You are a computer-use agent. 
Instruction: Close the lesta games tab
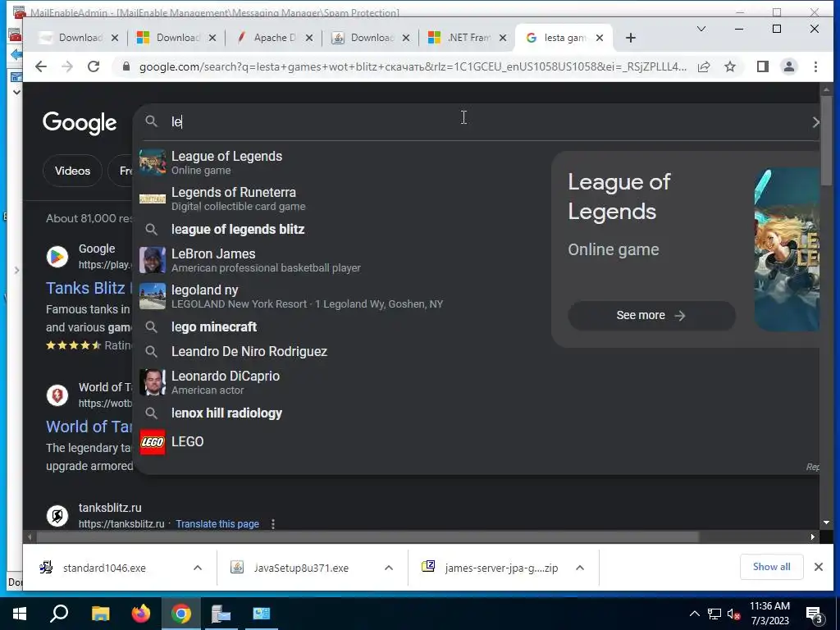pyautogui.click(x=600, y=38)
